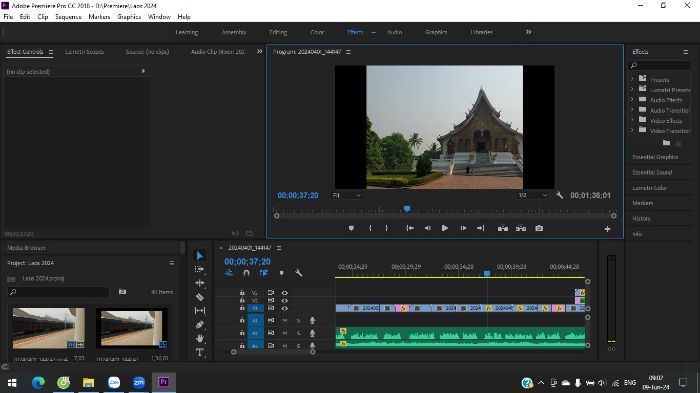Click Add Marker in Program Monitor

point(351,228)
